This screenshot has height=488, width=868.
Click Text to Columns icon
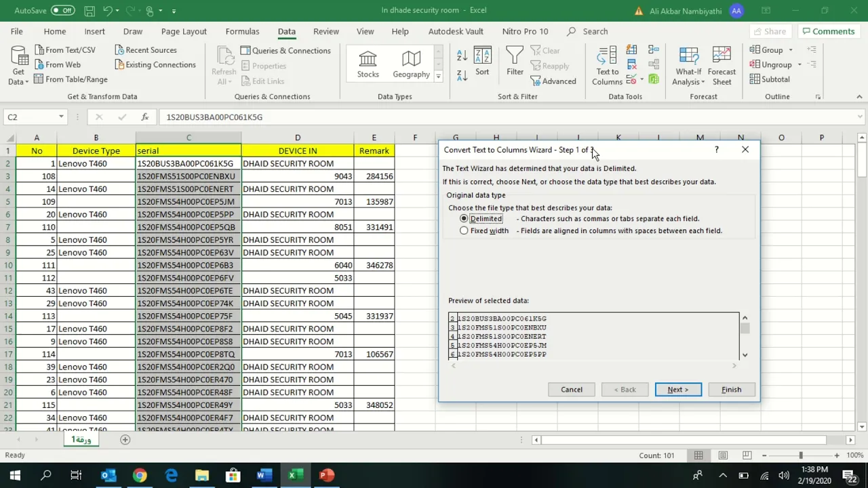point(607,66)
